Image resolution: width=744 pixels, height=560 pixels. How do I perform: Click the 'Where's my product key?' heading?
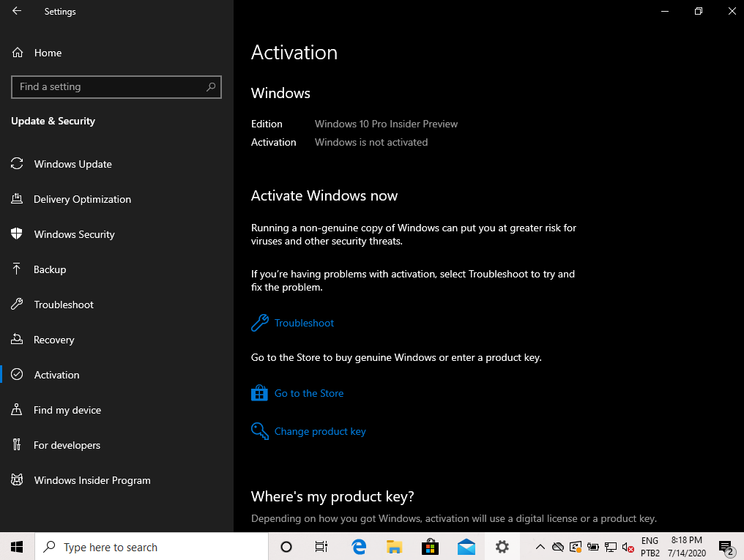coord(332,496)
